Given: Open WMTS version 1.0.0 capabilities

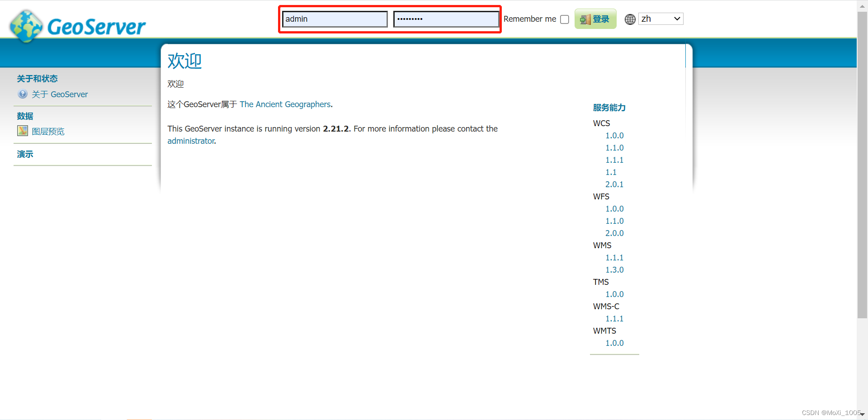Looking at the screenshot, I should 614,343.
